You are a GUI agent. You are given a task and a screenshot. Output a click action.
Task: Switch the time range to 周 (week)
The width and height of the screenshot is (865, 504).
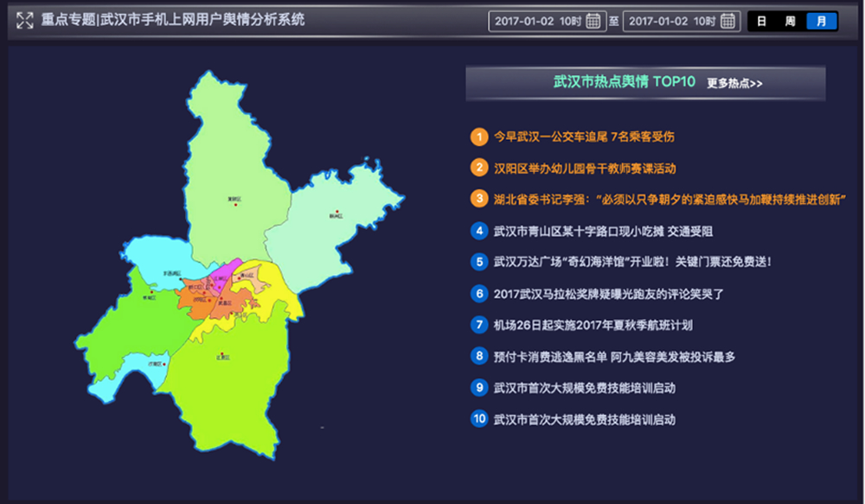791,22
